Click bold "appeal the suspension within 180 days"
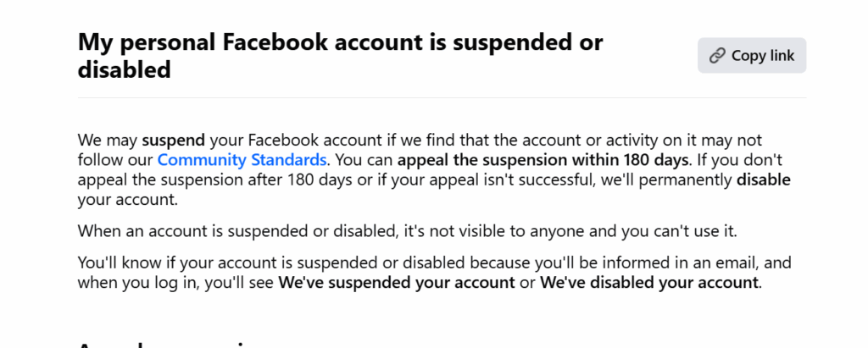This screenshot has width=868, height=348. pos(542,160)
